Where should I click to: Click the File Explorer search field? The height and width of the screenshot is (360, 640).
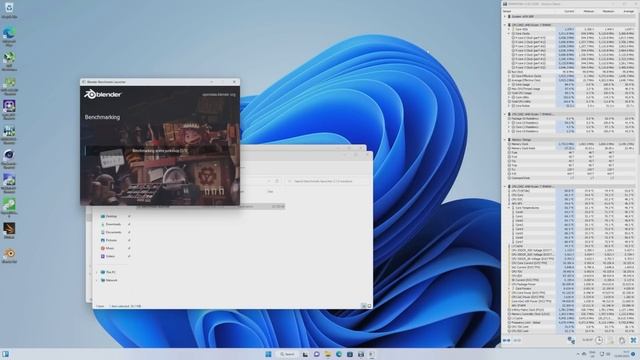pos(327,181)
